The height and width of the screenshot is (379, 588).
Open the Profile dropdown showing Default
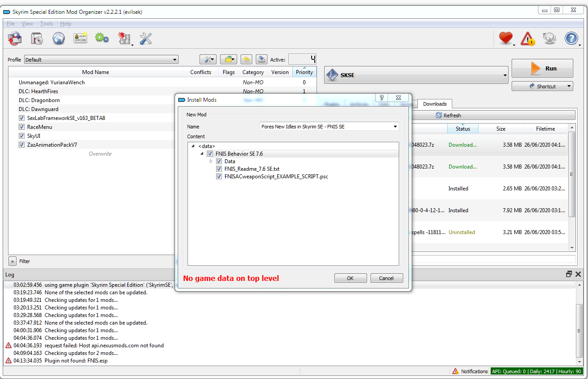click(101, 59)
